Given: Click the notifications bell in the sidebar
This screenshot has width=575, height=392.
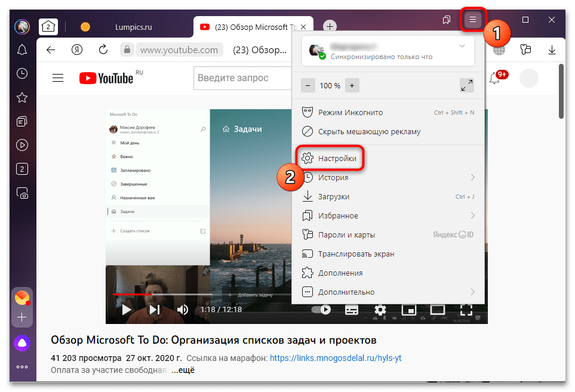Looking at the screenshot, I should pos(22,50).
